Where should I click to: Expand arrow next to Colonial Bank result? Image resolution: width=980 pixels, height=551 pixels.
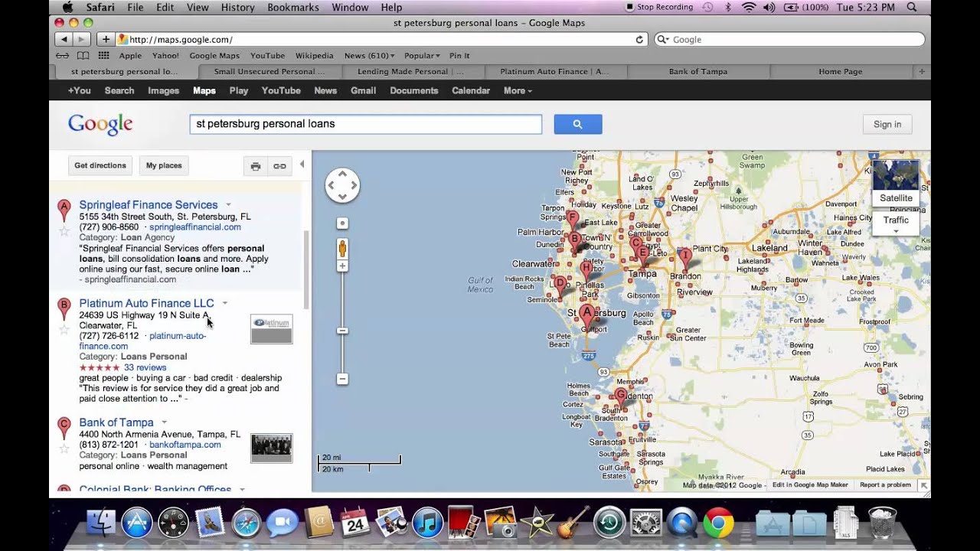click(x=242, y=489)
